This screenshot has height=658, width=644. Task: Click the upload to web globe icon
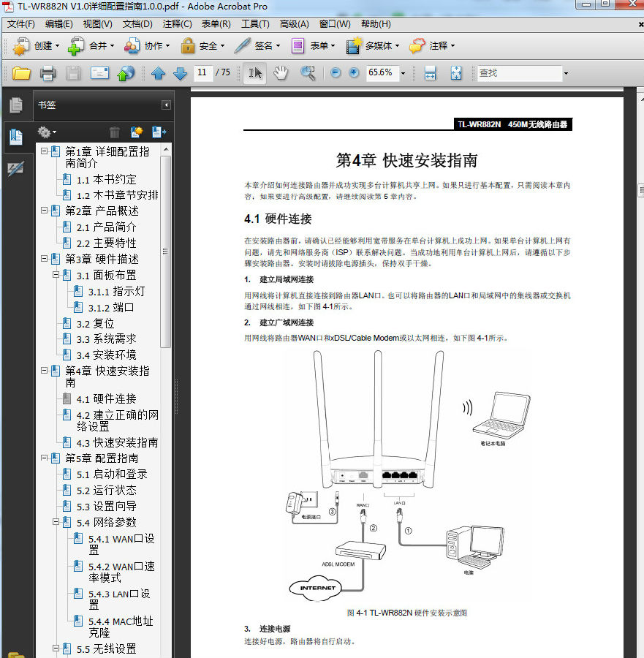point(126,73)
